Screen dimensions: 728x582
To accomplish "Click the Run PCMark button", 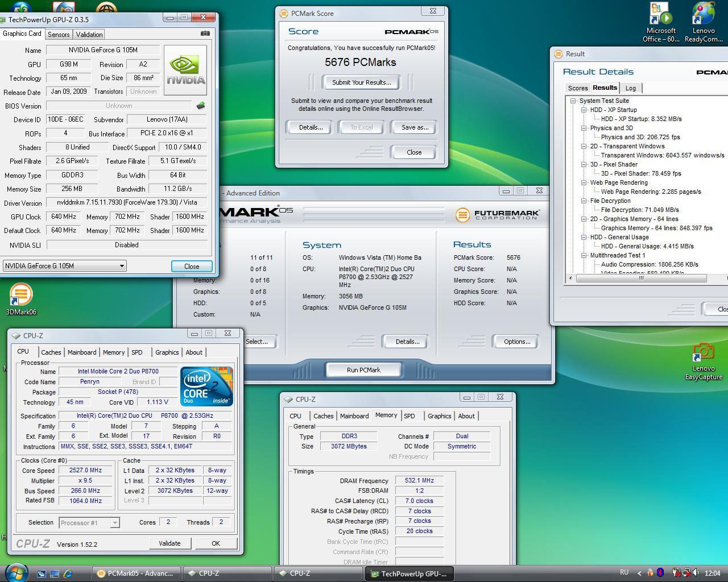I will 364,370.
